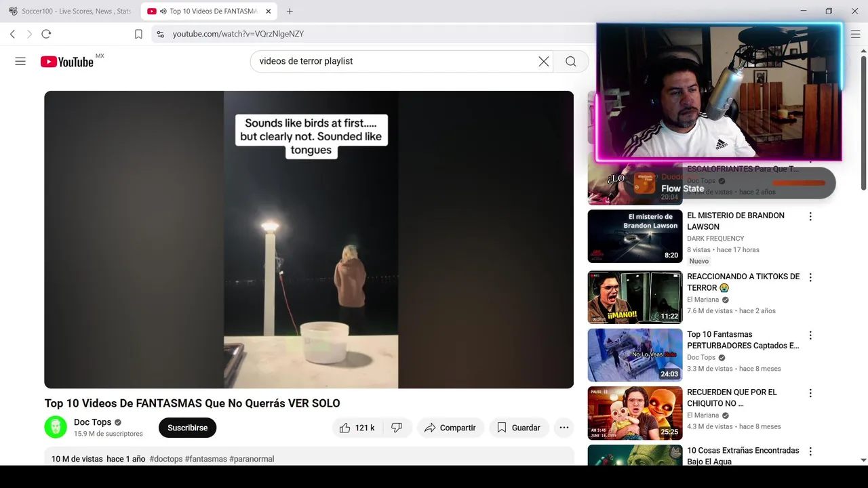Click Nuevo badge on Brandon Lawson video

tap(699, 261)
